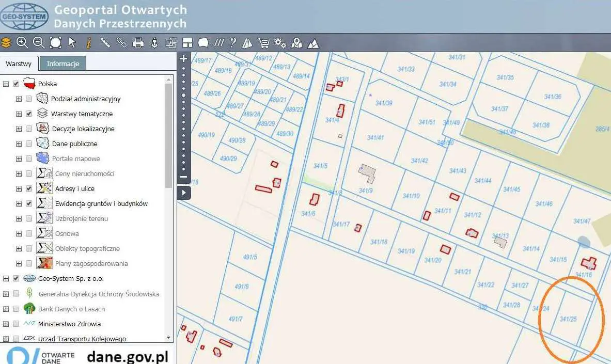
Task: Click parcel 341/25 on the map
Action: 568,320
